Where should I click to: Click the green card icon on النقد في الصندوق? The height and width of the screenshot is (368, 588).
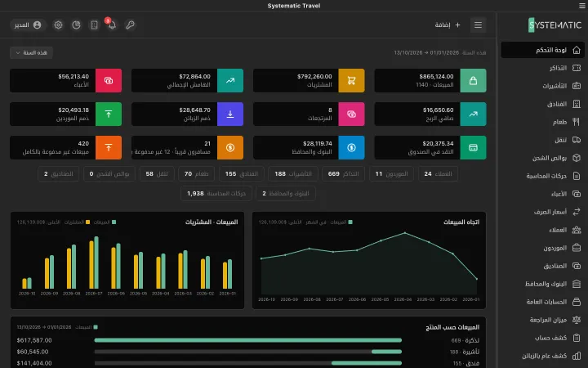(473, 147)
